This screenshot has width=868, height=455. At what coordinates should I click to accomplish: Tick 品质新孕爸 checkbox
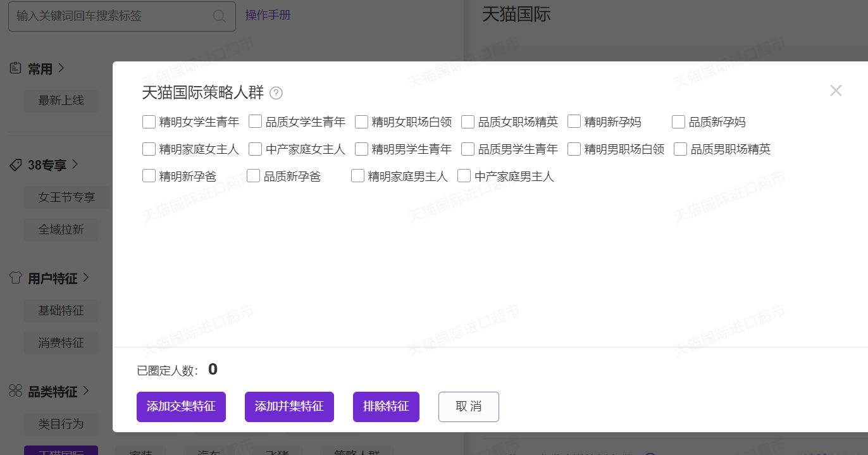tap(253, 176)
